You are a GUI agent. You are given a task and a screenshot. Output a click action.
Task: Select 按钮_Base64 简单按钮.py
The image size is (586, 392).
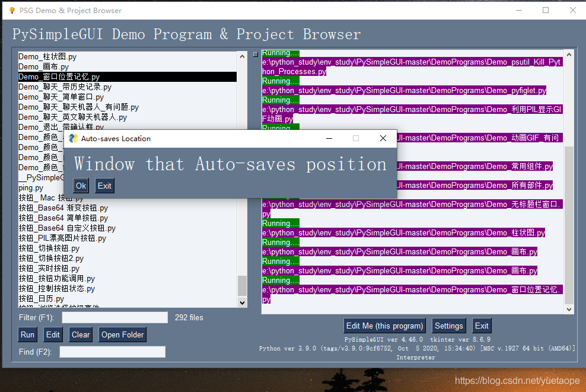tap(127, 218)
